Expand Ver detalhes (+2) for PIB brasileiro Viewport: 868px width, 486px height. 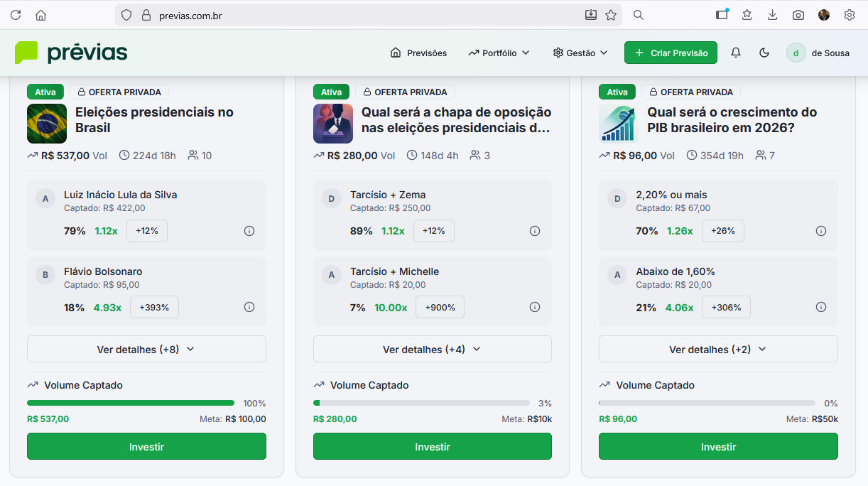[718, 349]
